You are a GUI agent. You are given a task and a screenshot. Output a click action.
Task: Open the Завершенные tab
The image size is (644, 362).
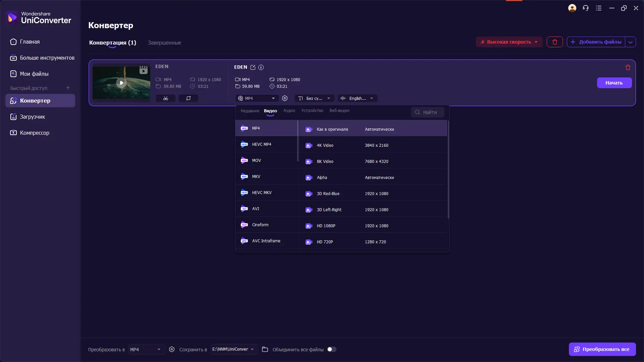click(164, 43)
